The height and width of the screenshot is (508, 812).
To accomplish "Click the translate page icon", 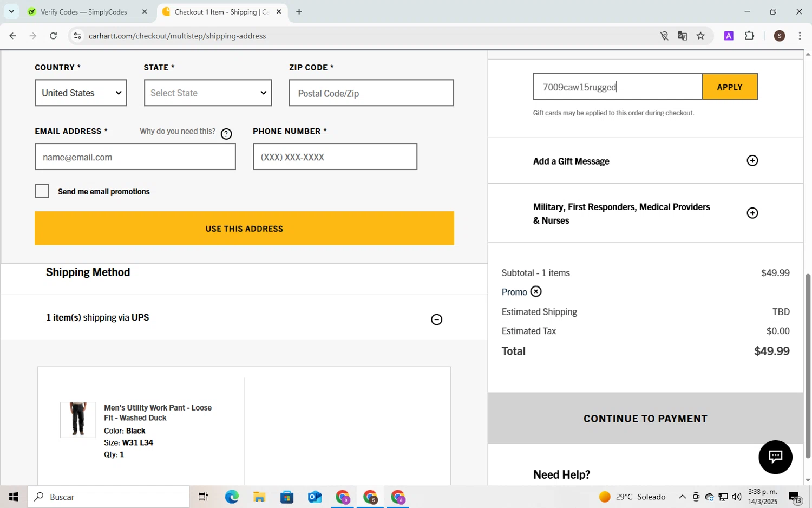I will [x=682, y=36].
